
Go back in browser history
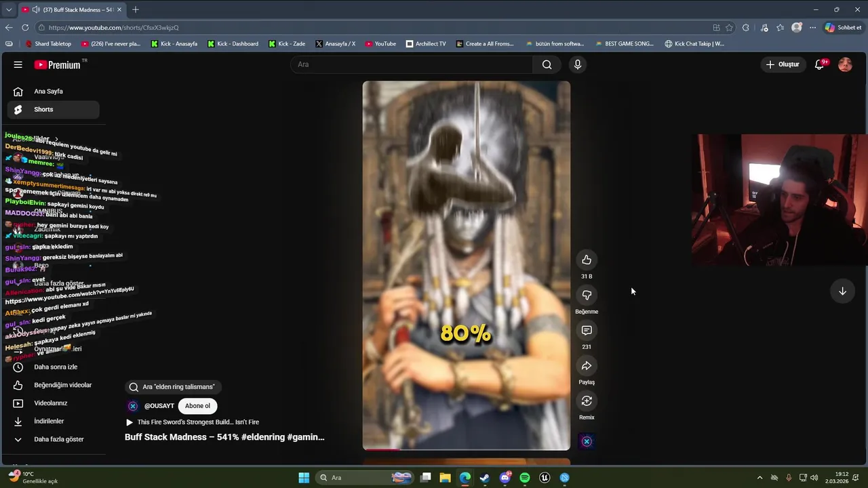(9, 28)
